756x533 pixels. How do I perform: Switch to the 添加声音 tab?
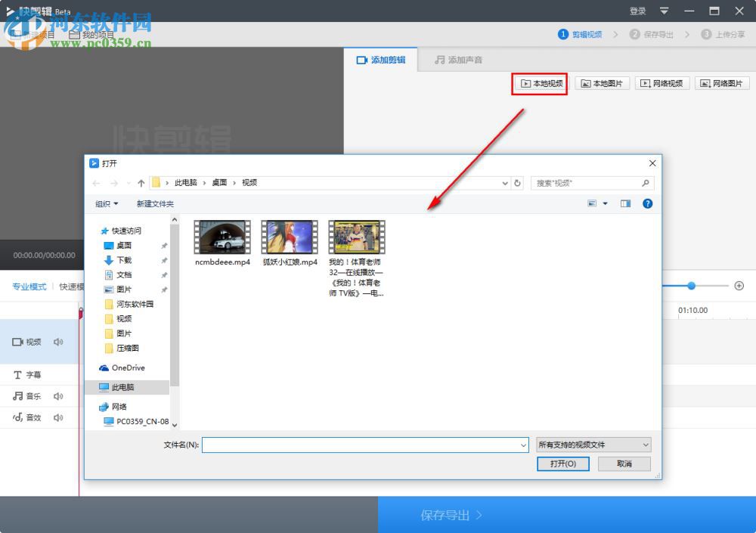[458, 60]
